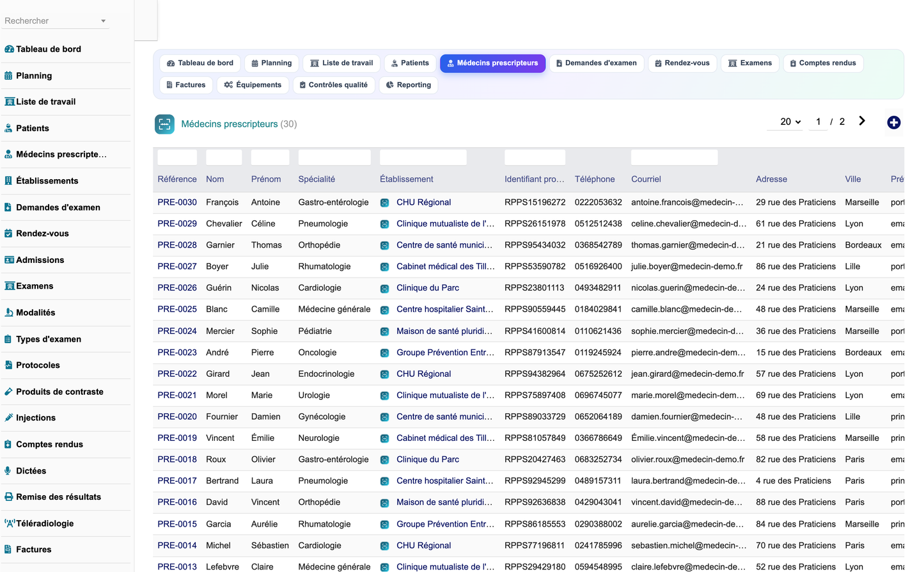Open Protocoles sidebar icon
The height and width of the screenshot is (572, 924).
click(8, 365)
